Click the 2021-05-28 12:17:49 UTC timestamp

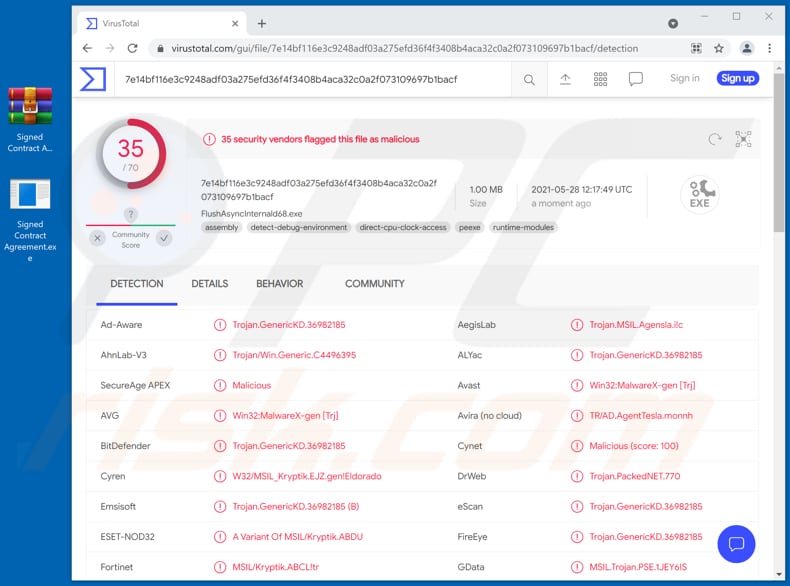point(581,189)
